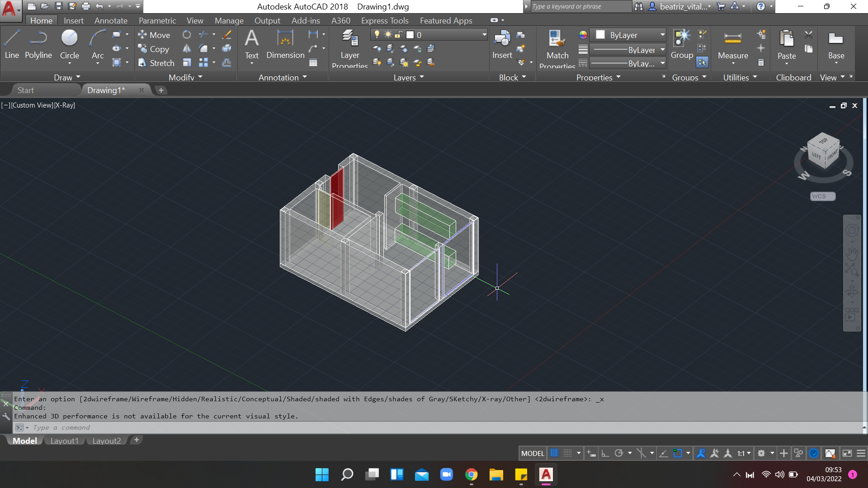868x488 pixels.
Task: Open the Parametric ribbon tab
Action: [x=157, y=20]
